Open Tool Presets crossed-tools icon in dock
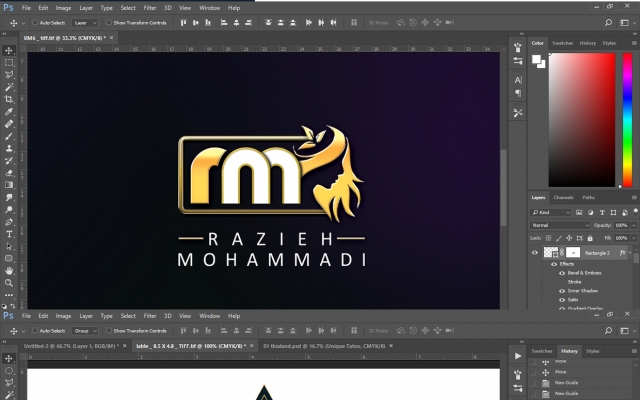This screenshot has width=640, height=400. coord(518,113)
